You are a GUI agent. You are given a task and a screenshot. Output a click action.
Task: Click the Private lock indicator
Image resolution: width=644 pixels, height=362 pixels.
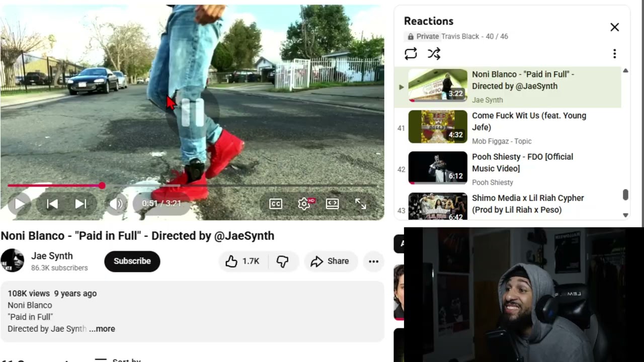tap(423, 37)
